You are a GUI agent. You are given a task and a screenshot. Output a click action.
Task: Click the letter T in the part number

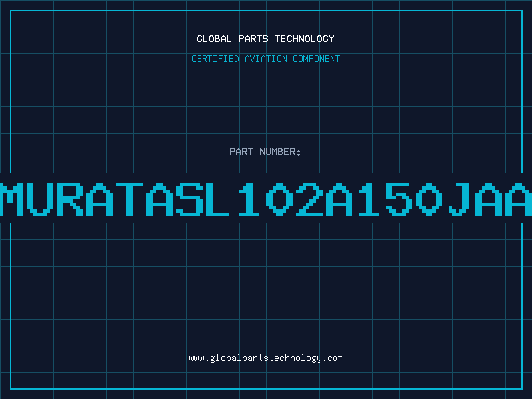tap(130, 199)
